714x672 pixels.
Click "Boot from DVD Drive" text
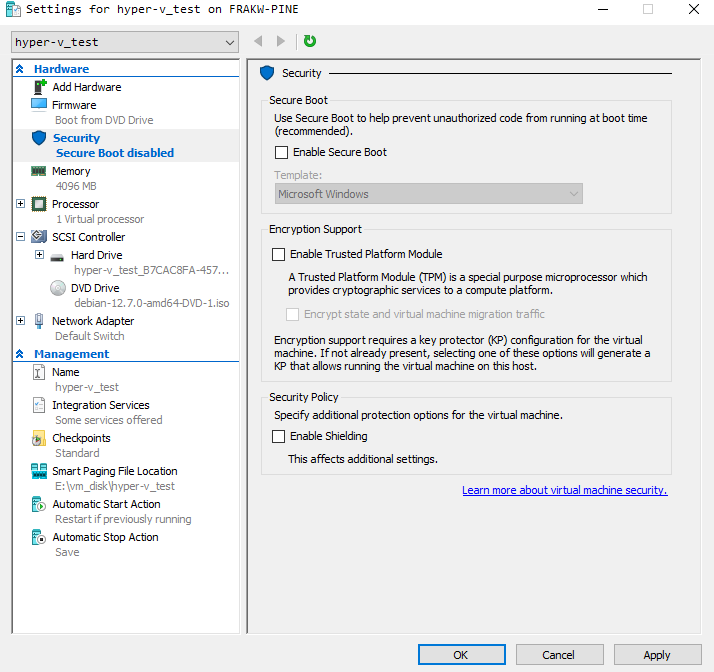(104, 120)
